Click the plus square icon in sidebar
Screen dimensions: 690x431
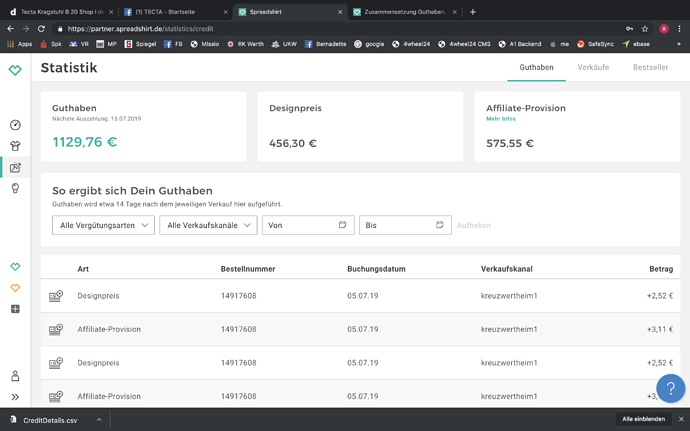click(x=15, y=309)
